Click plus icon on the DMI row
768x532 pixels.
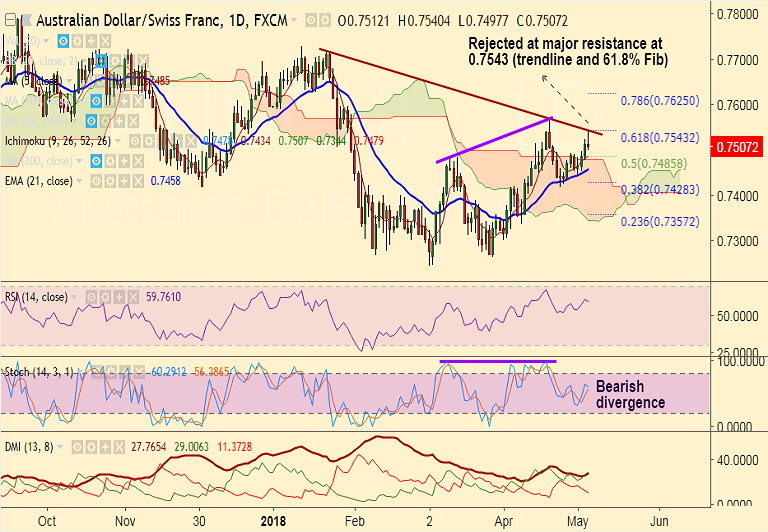[105, 447]
